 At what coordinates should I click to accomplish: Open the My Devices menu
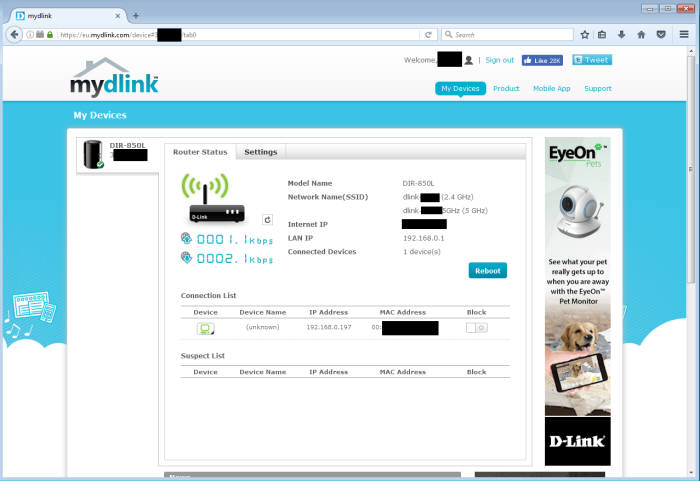click(460, 88)
